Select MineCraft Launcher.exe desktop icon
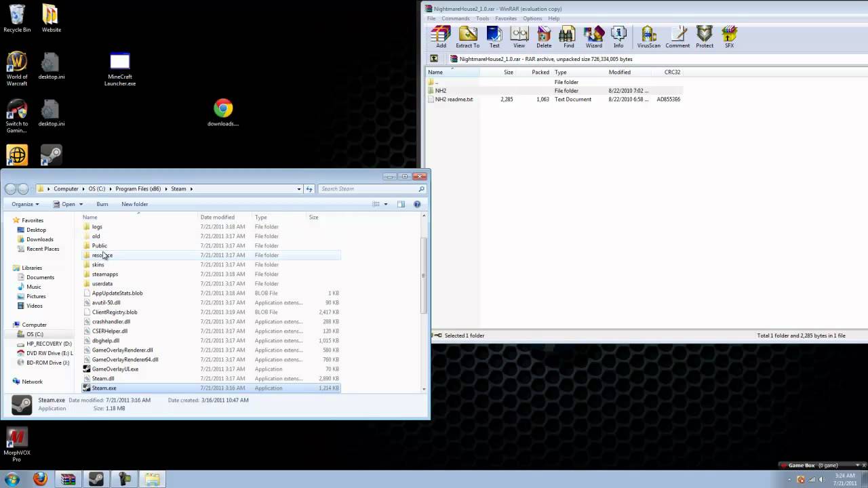The image size is (868, 488). pos(120,70)
